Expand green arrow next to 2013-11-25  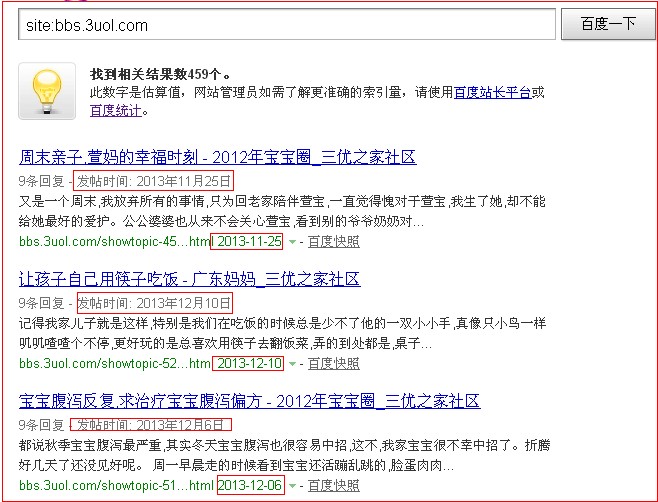[x=292, y=242]
